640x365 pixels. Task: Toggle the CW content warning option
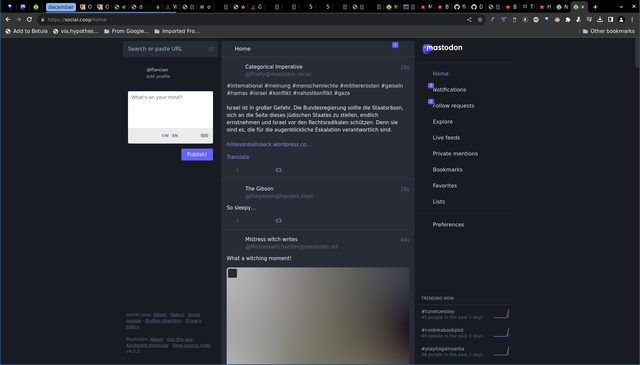(165, 136)
